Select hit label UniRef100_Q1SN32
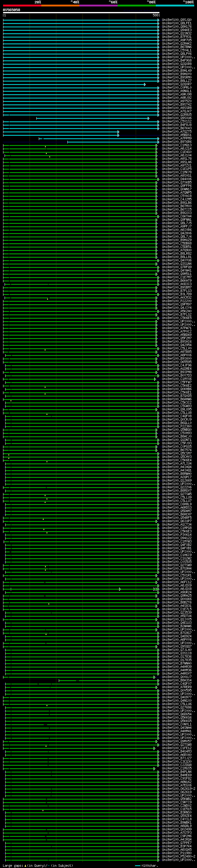The width and height of the screenshot is (197, 868). pyautogui.click(x=176, y=33)
